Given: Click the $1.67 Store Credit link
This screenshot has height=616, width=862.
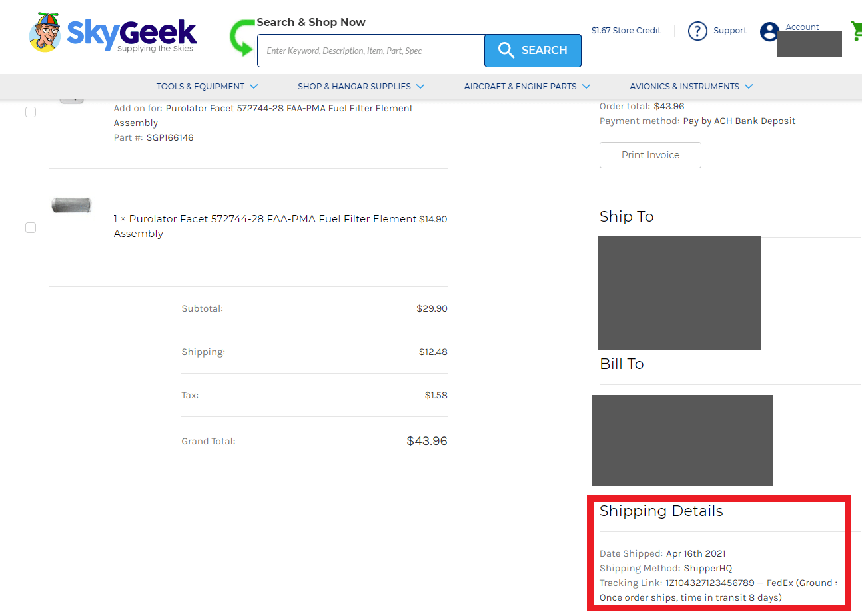Looking at the screenshot, I should (626, 30).
